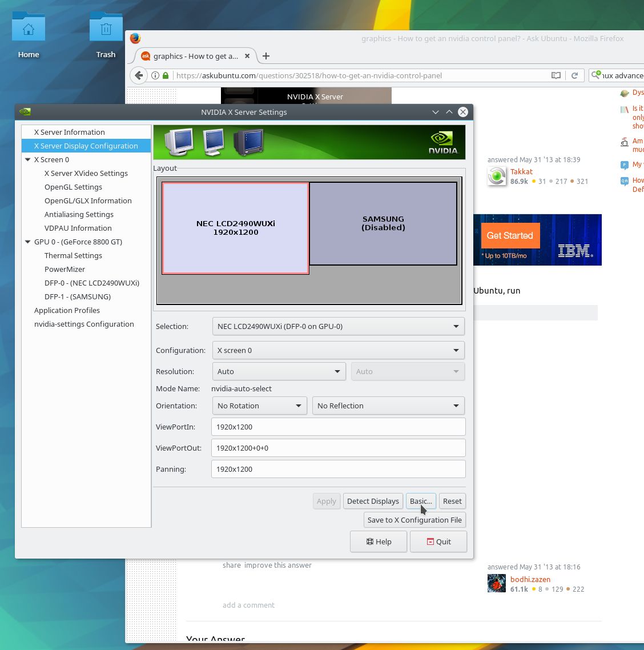Click the green padlock in URL bar
The image size is (644, 650).
pos(166,75)
